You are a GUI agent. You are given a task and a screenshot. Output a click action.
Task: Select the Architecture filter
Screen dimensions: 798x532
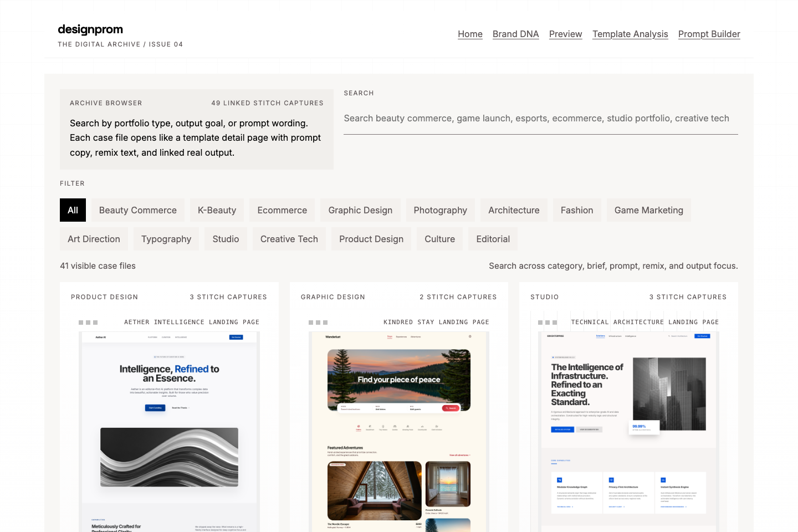tap(514, 210)
